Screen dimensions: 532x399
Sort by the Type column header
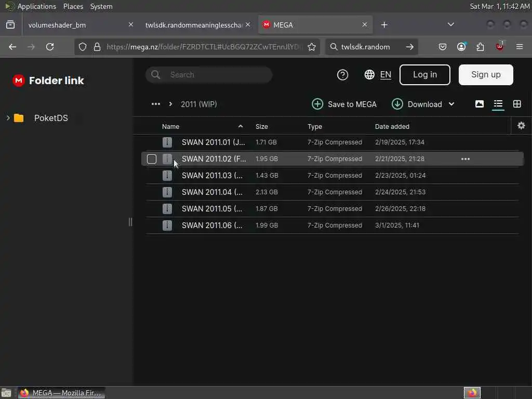pyautogui.click(x=314, y=127)
